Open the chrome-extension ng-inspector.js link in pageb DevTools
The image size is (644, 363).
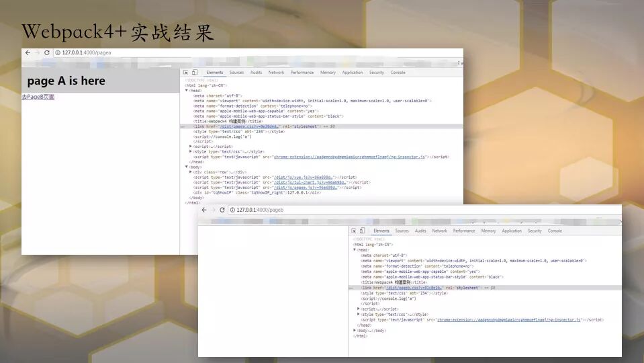point(509,320)
